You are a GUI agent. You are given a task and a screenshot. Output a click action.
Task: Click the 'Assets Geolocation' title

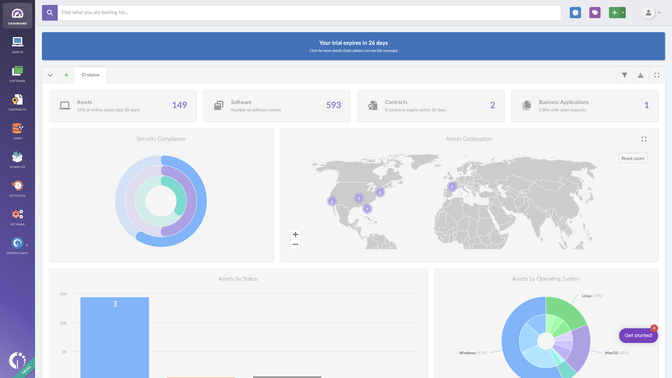coord(469,139)
